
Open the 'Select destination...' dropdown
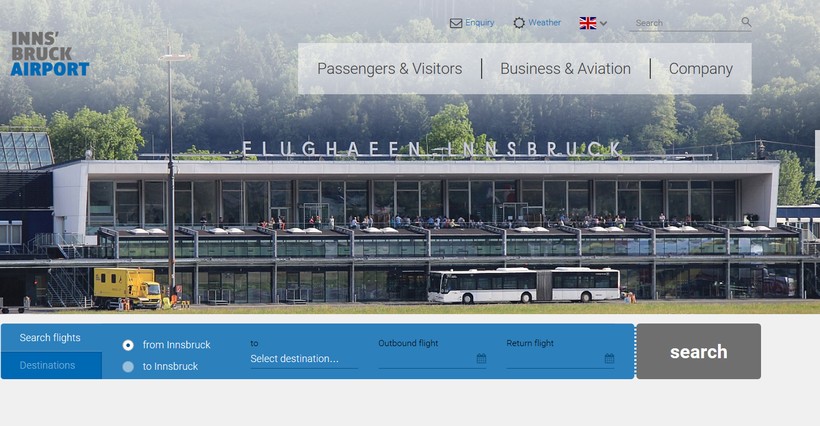click(304, 359)
